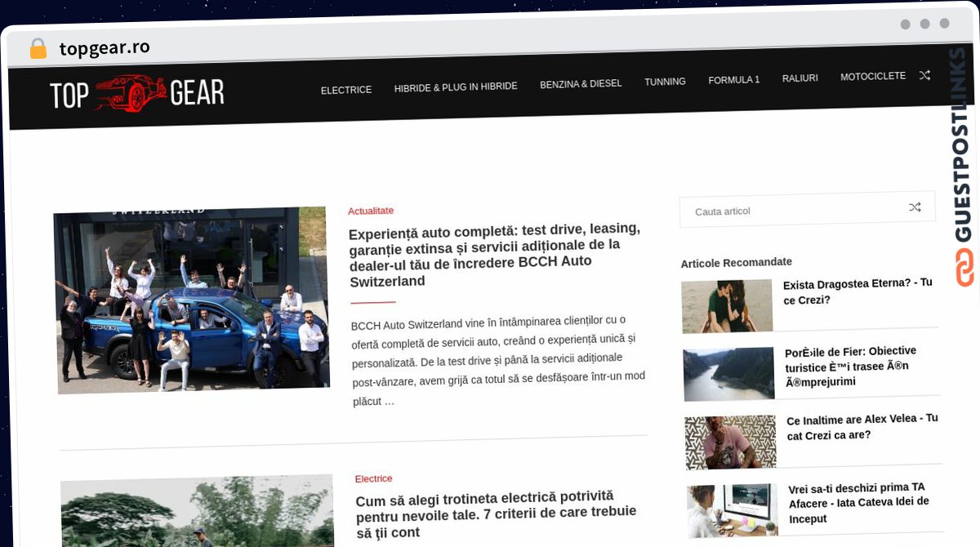The height and width of the screenshot is (547, 980).
Task: Open the trotineta electrică article title
Action: pos(496,514)
